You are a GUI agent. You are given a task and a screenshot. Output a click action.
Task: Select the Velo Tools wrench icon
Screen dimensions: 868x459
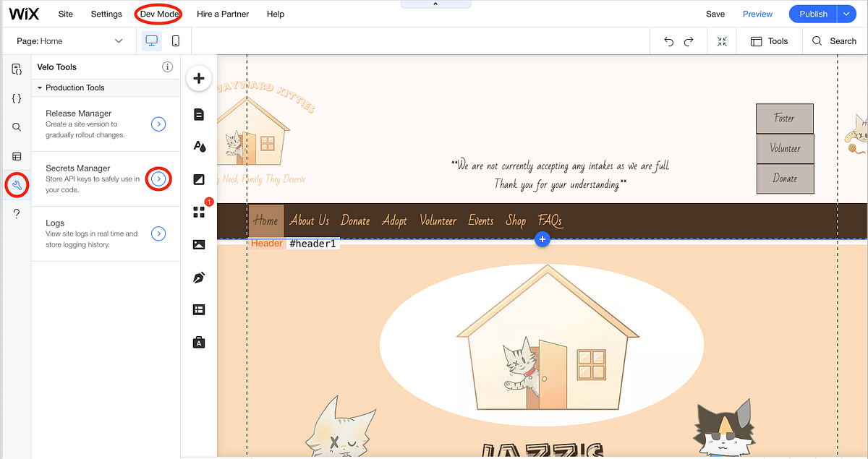click(x=17, y=185)
